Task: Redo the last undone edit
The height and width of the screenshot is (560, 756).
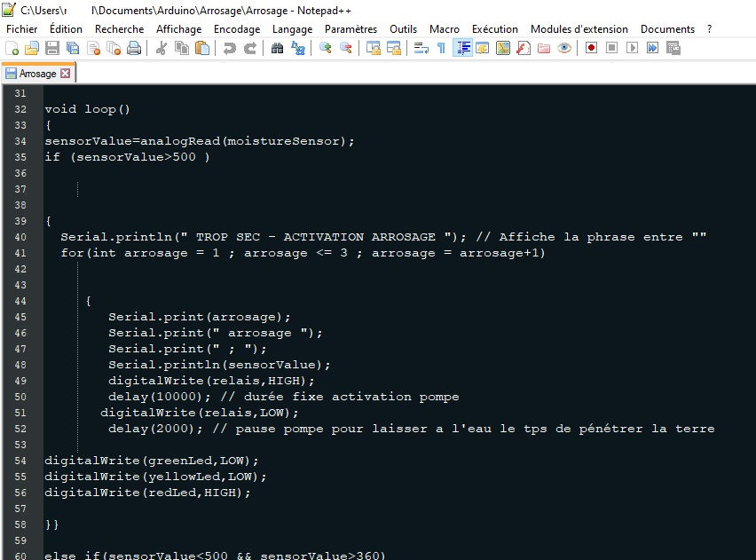Action: (249, 48)
